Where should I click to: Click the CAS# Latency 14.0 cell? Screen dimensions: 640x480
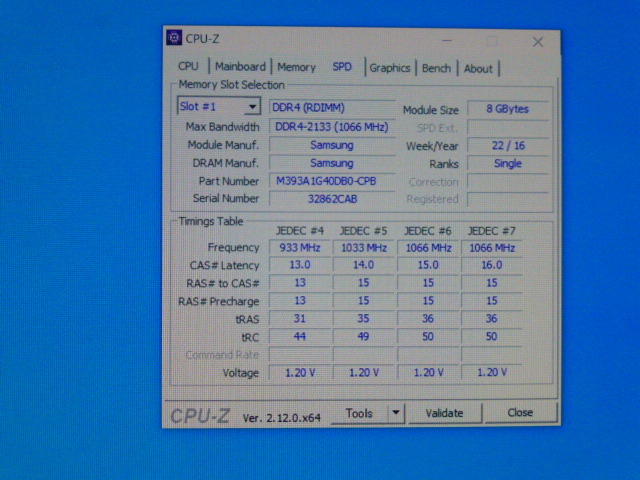click(363, 265)
